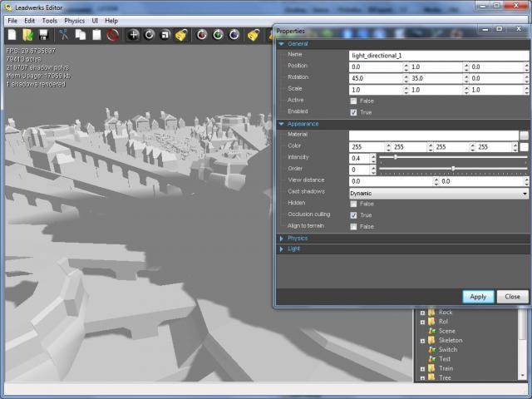532x399 pixels.
Task: Click the Open file folder icon
Action: pyautogui.click(x=27, y=35)
